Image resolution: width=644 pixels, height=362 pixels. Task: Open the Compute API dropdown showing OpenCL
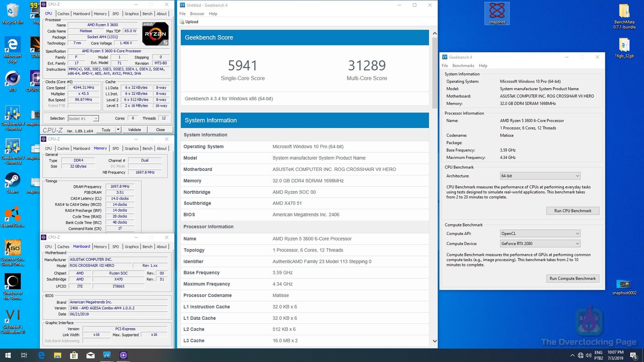(x=539, y=233)
